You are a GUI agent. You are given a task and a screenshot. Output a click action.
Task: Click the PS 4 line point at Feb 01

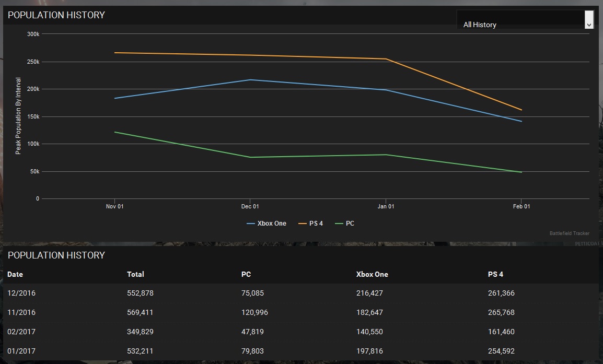[521, 110]
